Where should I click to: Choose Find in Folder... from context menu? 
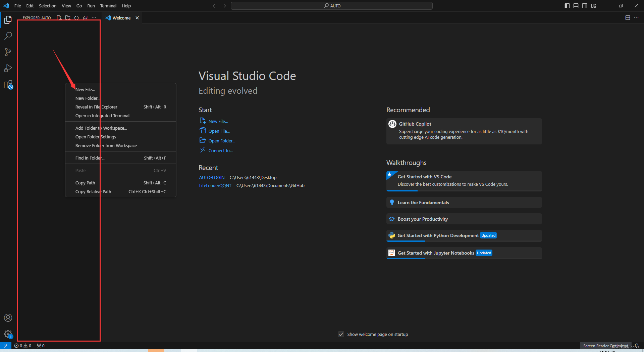click(121, 158)
